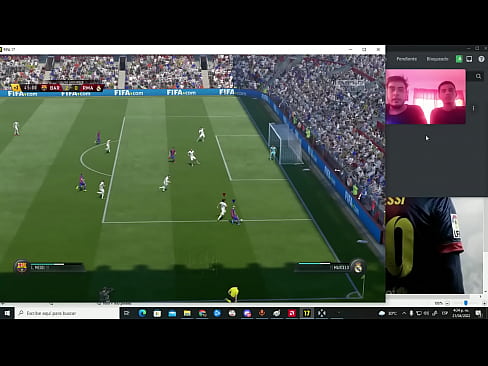488x366 pixels.
Task: Open the ESP input language selector
Action: (x=445, y=313)
